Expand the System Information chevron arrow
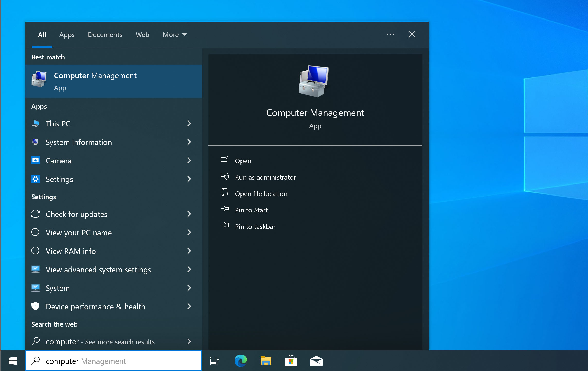 point(189,142)
